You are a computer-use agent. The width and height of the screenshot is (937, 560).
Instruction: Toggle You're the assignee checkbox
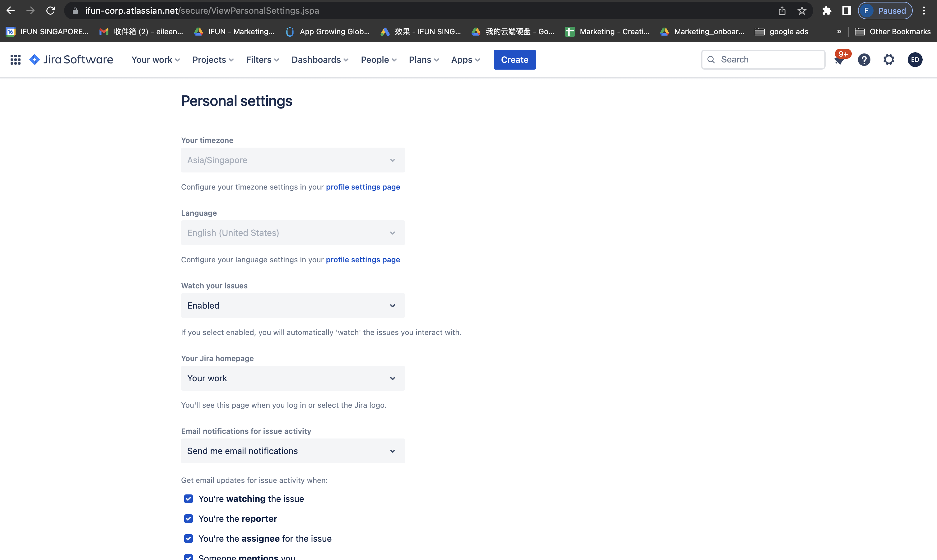pos(189,539)
